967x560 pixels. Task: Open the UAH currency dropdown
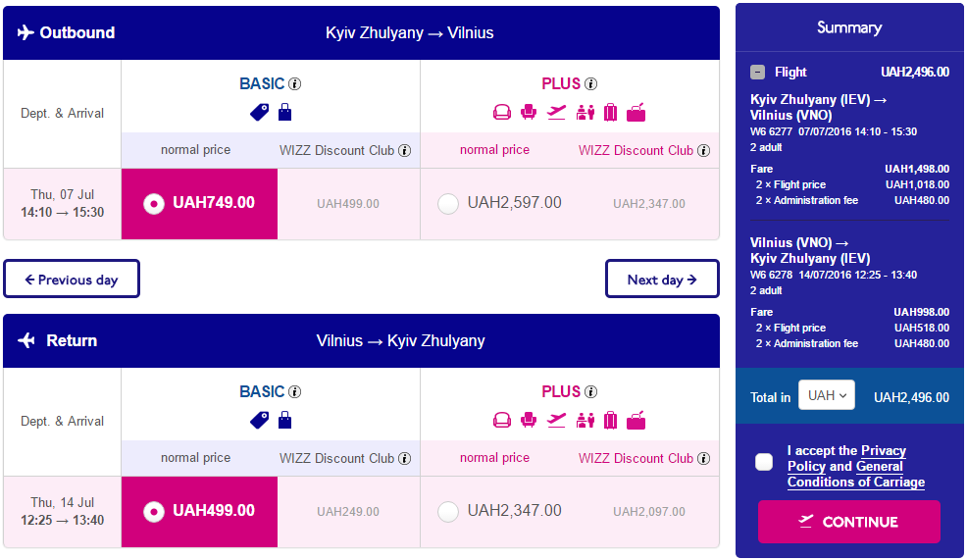[x=827, y=395]
